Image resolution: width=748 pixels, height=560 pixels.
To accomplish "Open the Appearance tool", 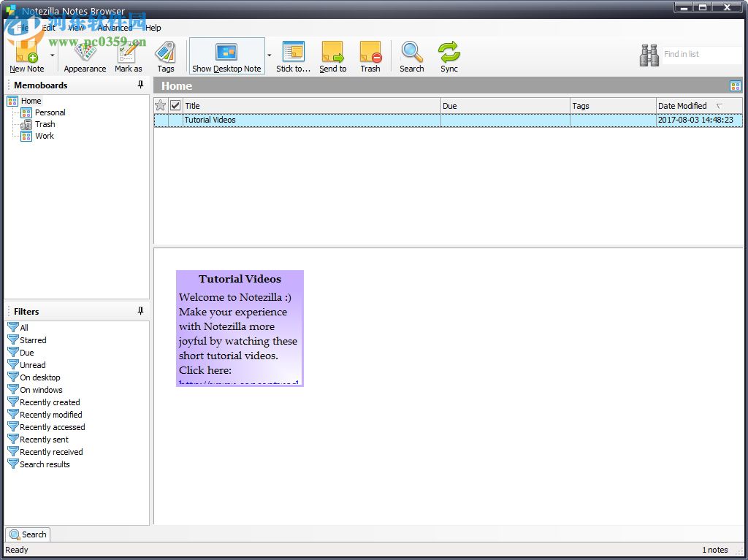I will [84, 55].
